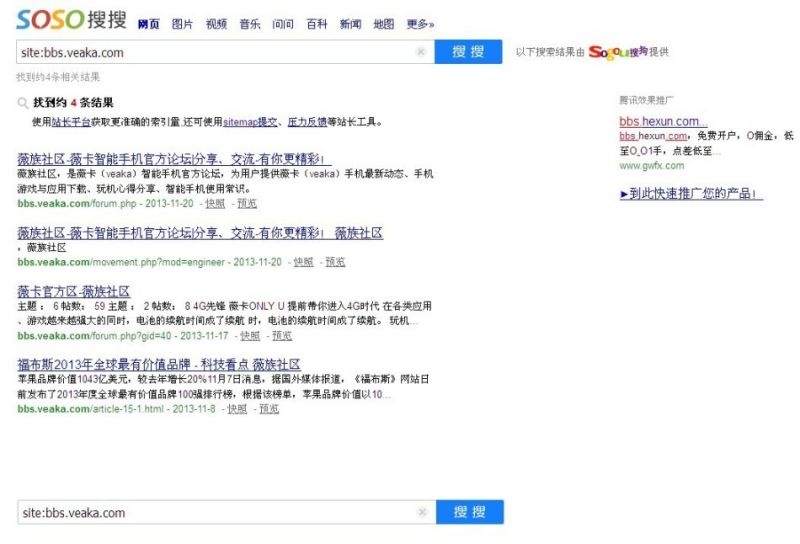This screenshot has width=800, height=544.
Task: Open the 福布斯2013年全球最有价值品牌 result
Action: tap(159, 365)
